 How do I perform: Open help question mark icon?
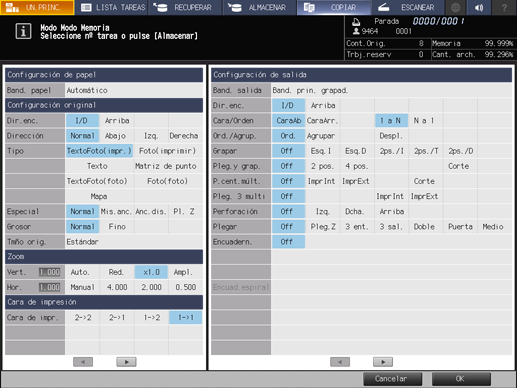[504, 7]
